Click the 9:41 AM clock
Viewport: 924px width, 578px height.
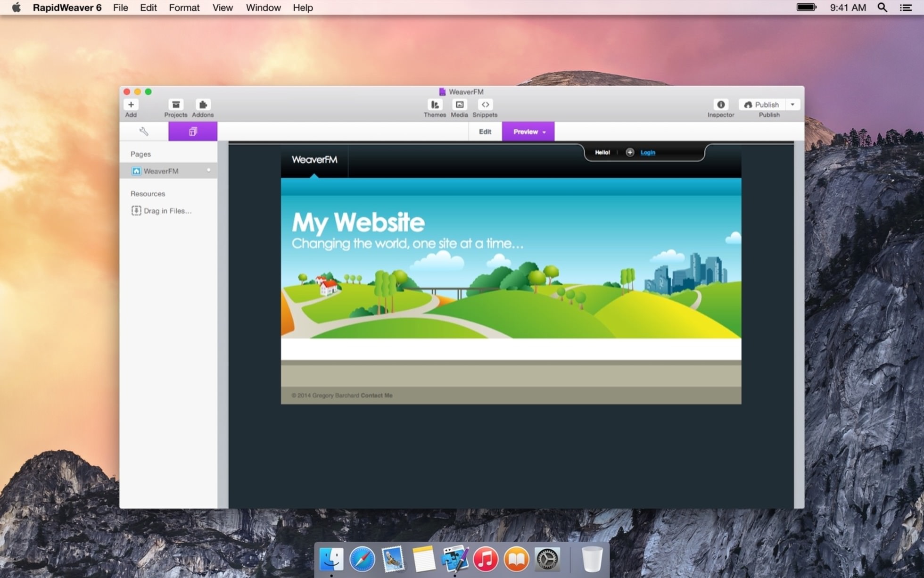click(848, 8)
